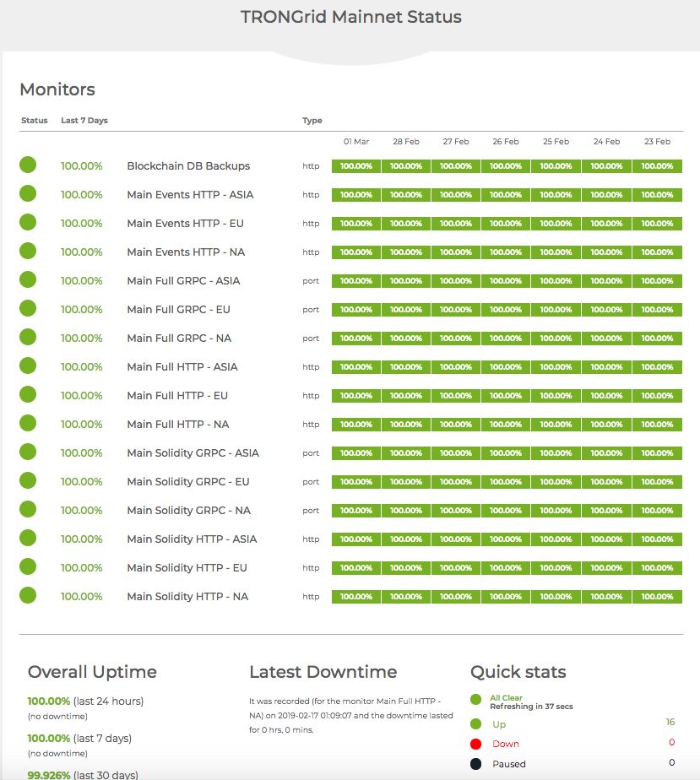Click the 100.00% last 24 hours uptime
This screenshot has width=700, height=780.
tap(49, 701)
